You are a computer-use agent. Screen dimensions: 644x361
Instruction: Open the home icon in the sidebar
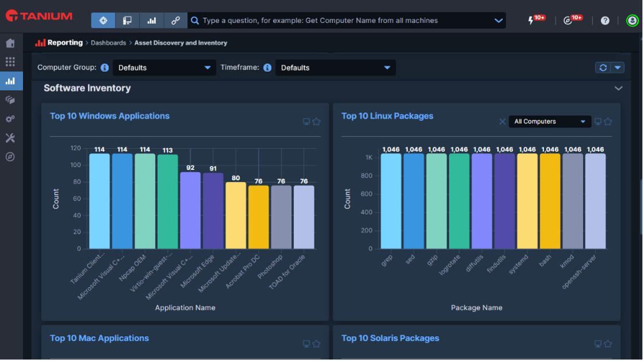(10, 43)
